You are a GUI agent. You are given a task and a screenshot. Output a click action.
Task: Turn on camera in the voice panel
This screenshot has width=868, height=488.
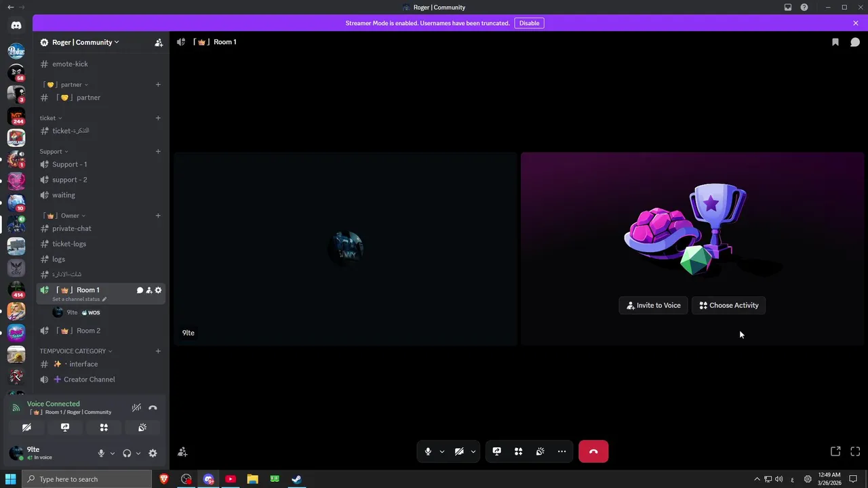coord(26,428)
